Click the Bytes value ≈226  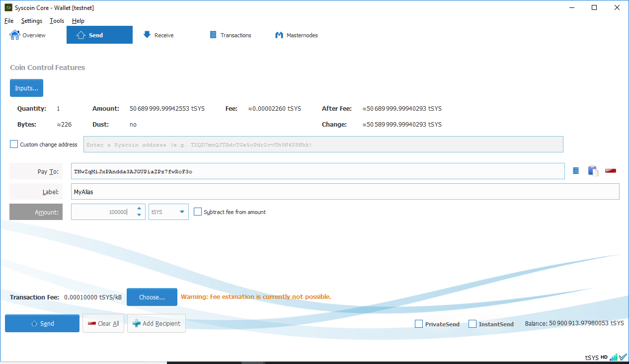pos(65,124)
